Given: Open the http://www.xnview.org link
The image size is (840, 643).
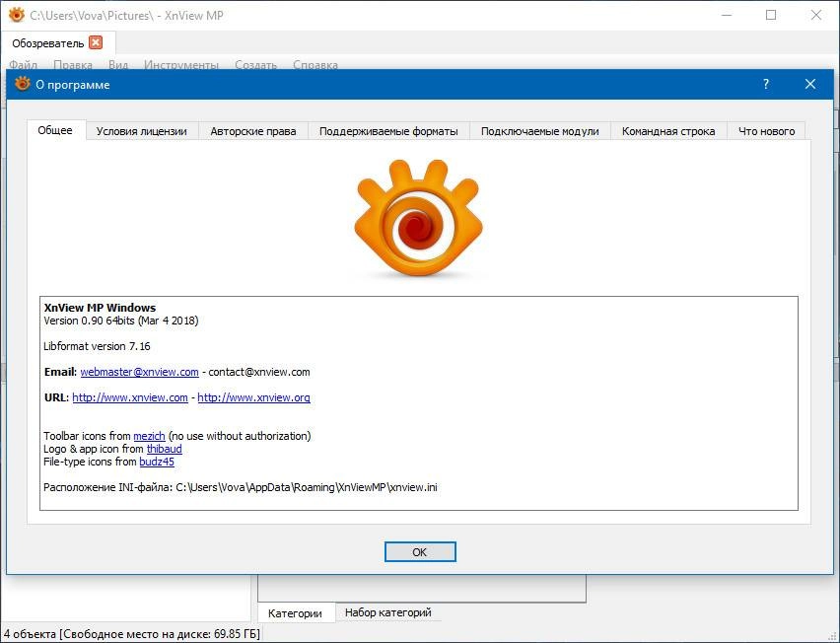Looking at the screenshot, I should point(254,397).
